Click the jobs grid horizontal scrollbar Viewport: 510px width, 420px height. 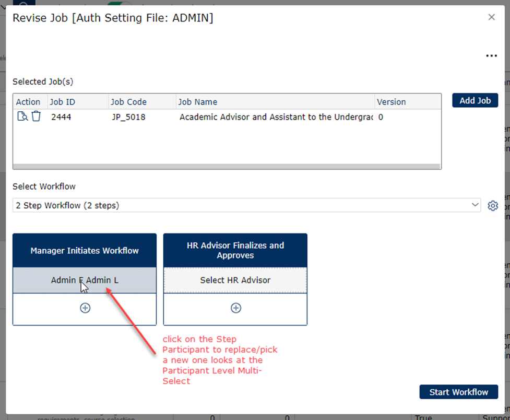(x=227, y=166)
